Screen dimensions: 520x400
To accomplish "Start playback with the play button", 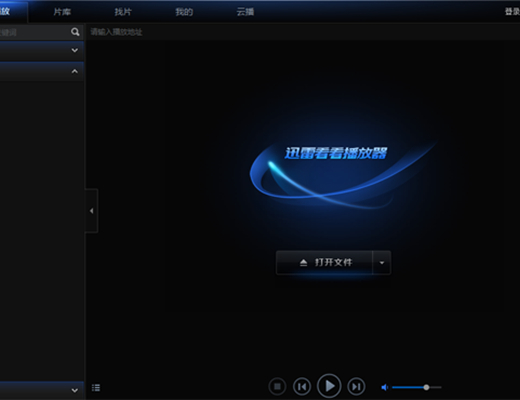I will click(x=329, y=386).
